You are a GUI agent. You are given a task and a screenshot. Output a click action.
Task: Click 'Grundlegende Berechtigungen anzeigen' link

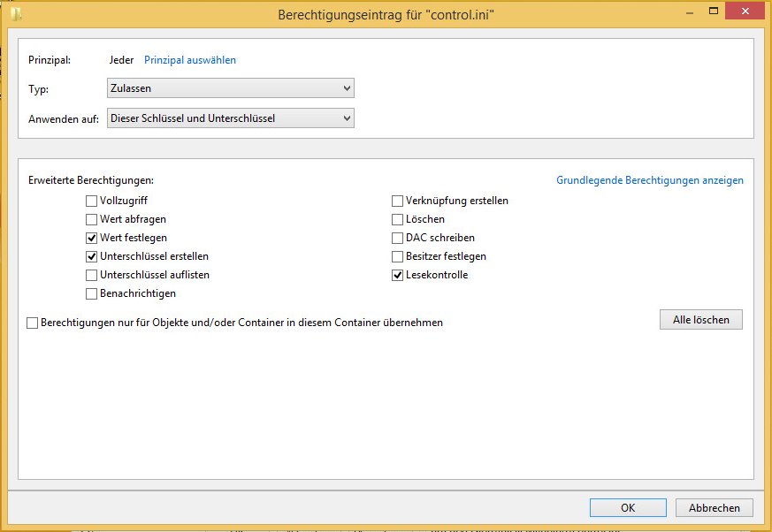tap(649, 180)
